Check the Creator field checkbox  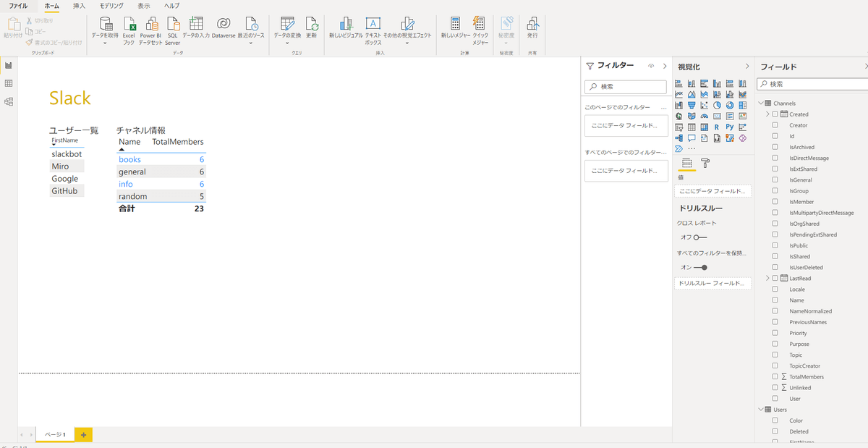click(775, 125)
